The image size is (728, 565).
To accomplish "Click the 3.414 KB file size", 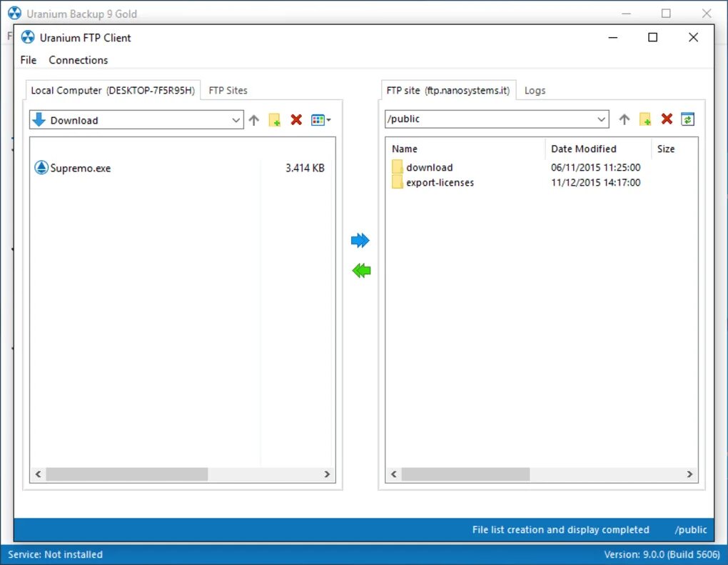I will coord(305,168).
